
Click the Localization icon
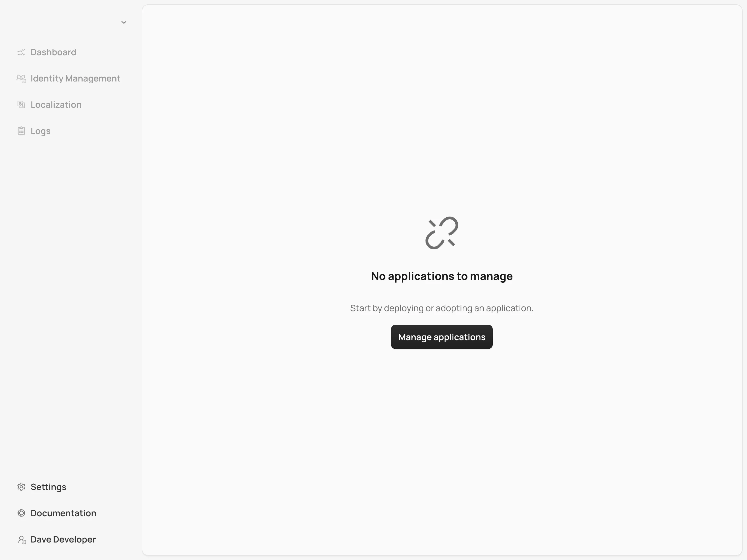click(21, 104)
